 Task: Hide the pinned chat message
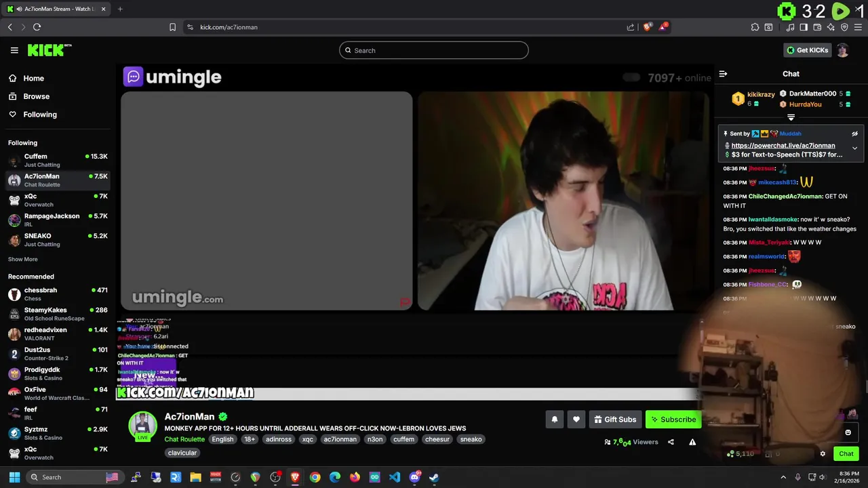coord(854,134)
